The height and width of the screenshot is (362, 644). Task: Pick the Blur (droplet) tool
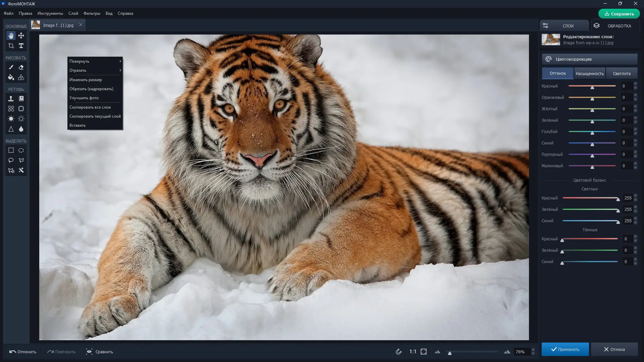click(x=21, y=129)
